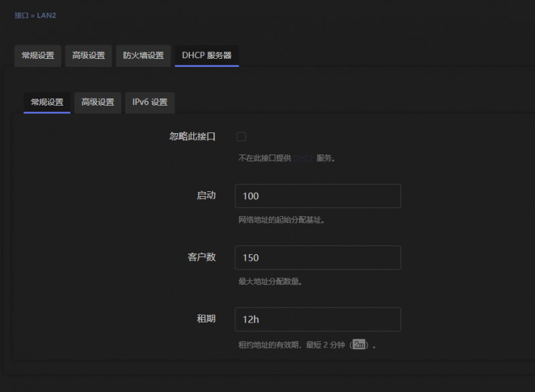Click the 客户数 field label

[201, 257]
